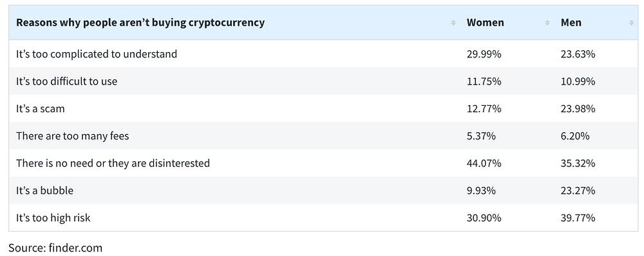Click the Men column sort arrows
The image size is (644, 256).
point(631,23)
